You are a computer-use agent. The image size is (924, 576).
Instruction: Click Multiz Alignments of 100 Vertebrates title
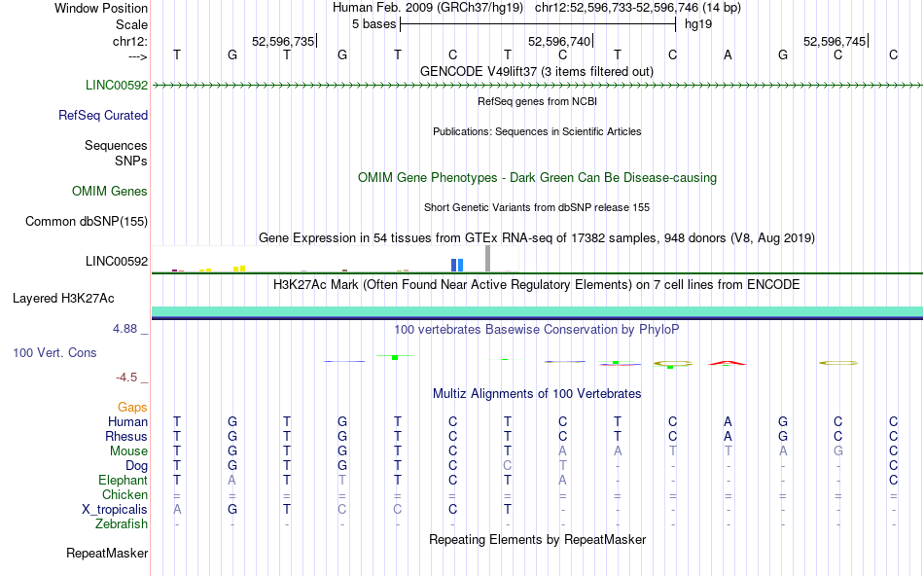pyautogui.click(x=537, y=393)
